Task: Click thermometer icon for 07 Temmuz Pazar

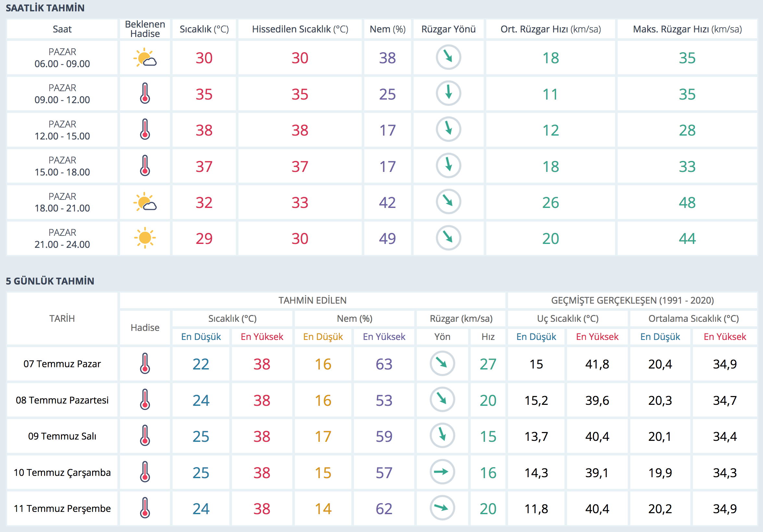Action: tap(145, 364)
